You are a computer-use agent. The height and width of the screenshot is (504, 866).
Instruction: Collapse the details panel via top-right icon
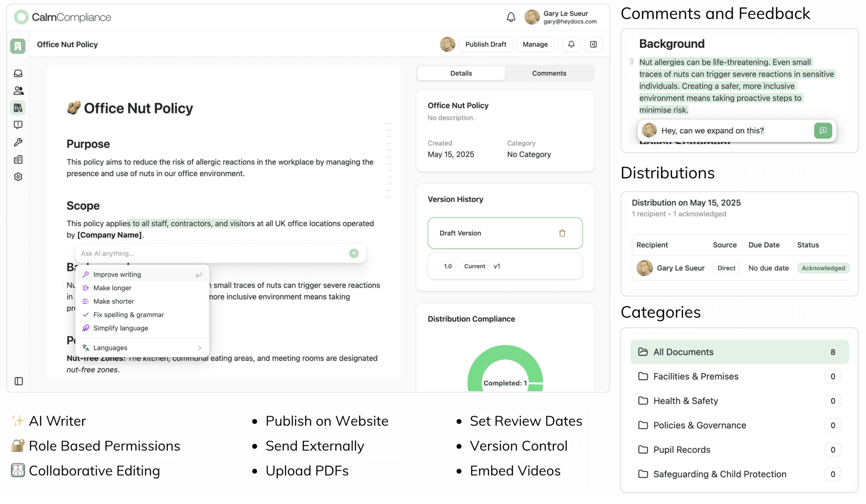[593, 44]
